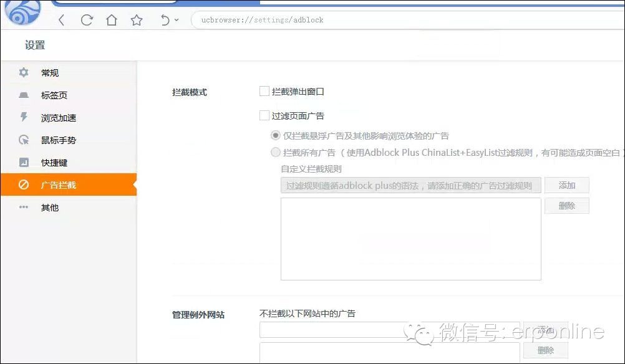
Task: Click the gear icon beside 常规
Action: [x=24, y=72]
